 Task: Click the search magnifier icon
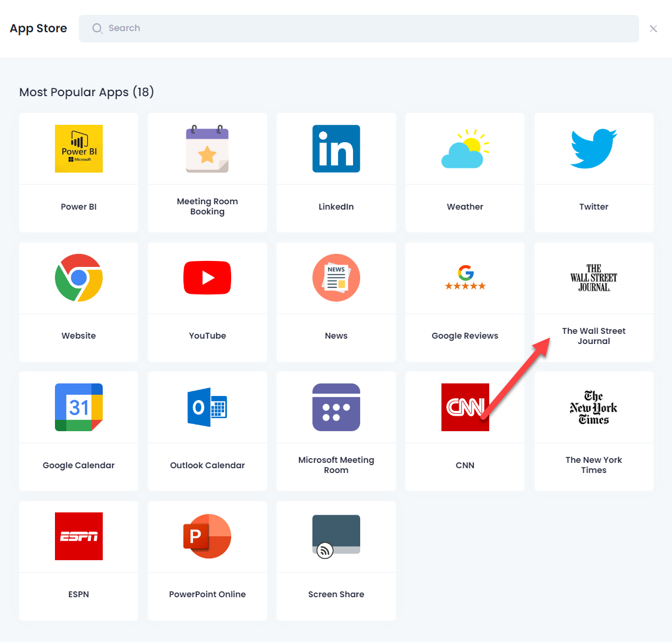click(98, 28)
